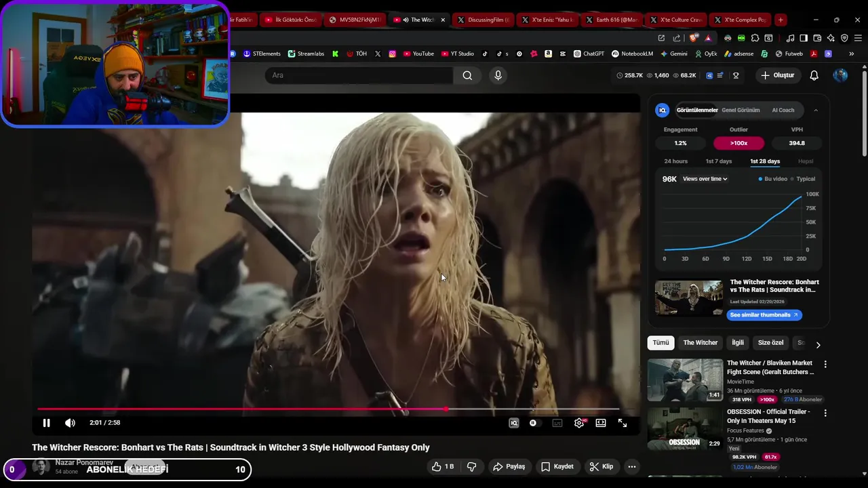Open the account avatar menu
Screen dimensions: 868x488
click(x=840, y=75)
